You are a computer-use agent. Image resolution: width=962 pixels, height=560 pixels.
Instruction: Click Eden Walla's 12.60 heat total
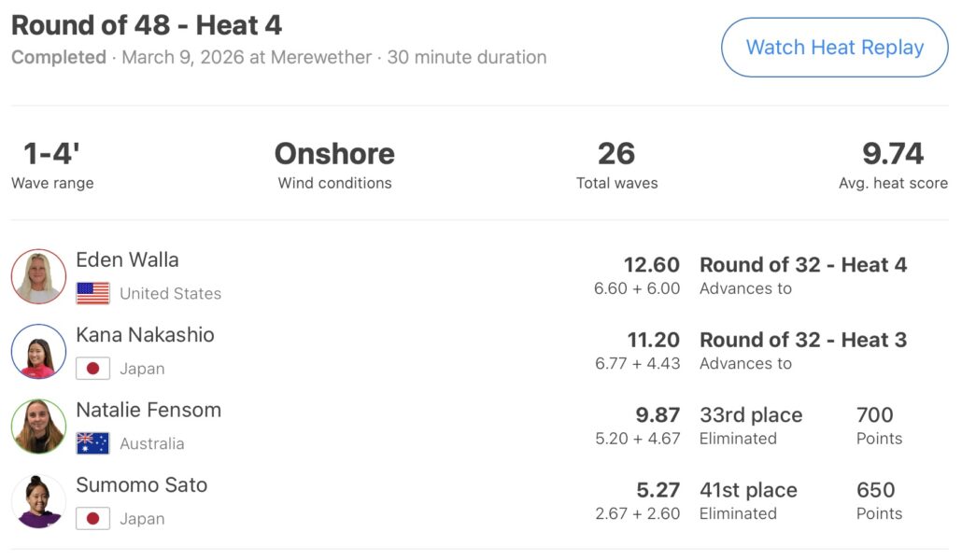click(x=652, y=265)
